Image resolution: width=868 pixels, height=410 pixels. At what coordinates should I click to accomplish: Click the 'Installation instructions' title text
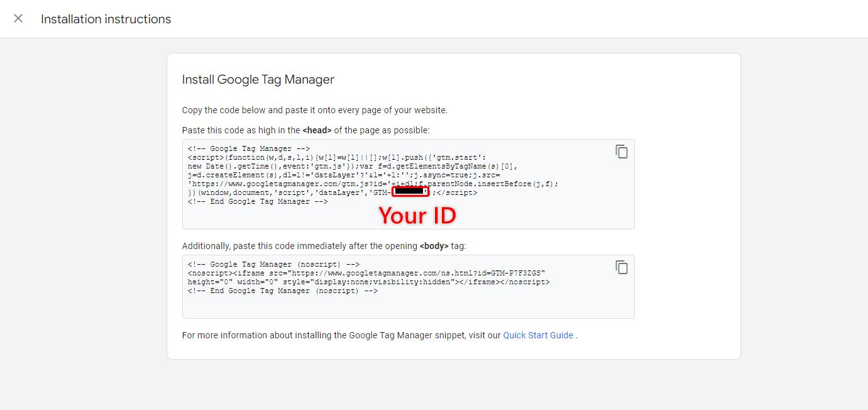pos(106,19)
